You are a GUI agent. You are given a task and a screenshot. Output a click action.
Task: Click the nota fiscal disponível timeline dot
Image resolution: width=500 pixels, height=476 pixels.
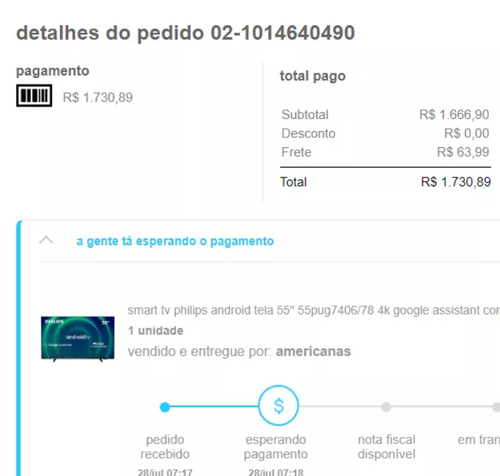pyautogui.click(x=386, y=407)
